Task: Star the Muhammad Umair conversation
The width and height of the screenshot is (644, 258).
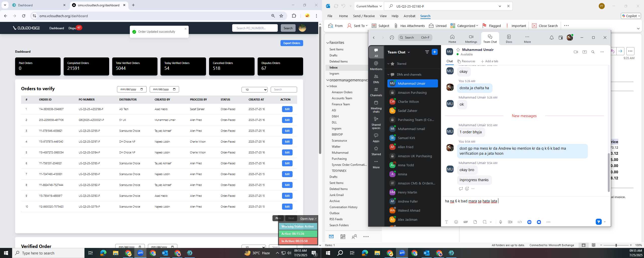Action: [x=458, y=50]
